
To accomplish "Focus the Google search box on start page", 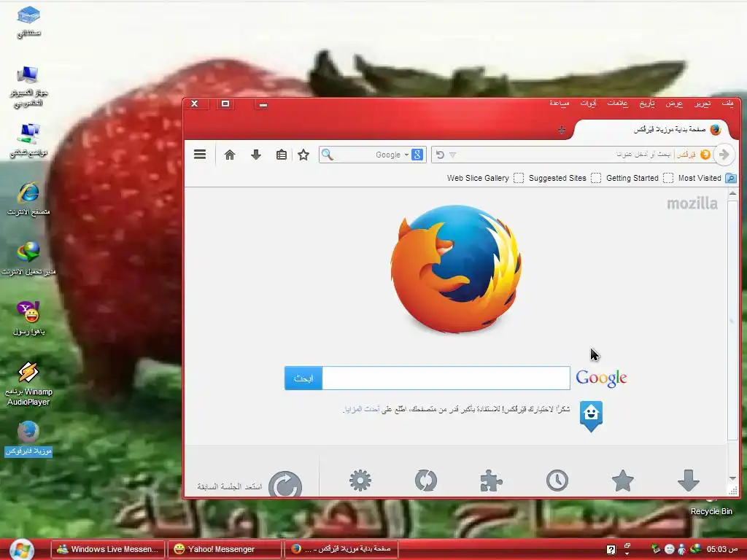I will tap(446, 378).
